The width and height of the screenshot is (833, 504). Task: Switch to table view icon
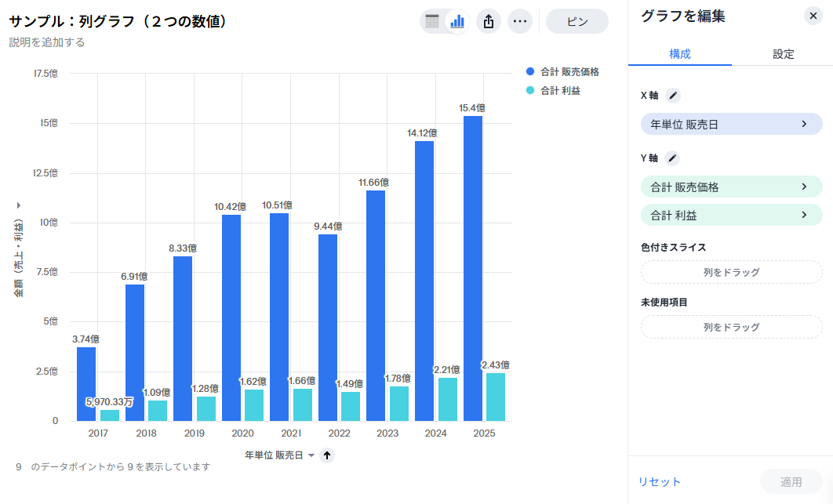432,22
